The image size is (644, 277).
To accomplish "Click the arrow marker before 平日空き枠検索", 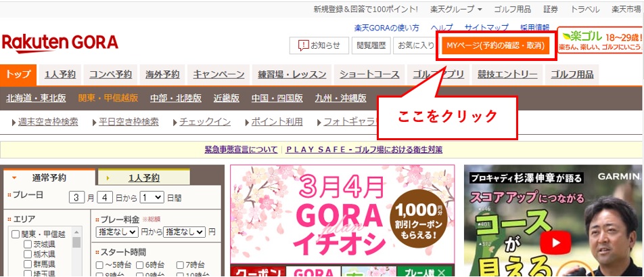I will pos(95,123).
